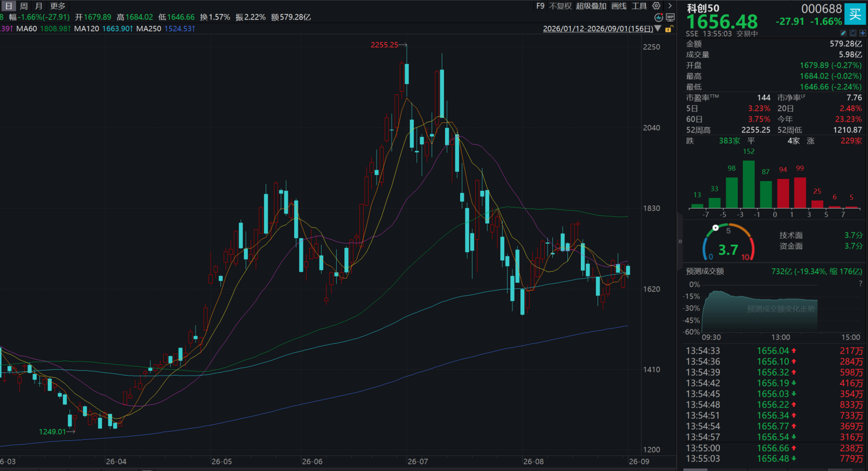Click the 跌 383家 decliners count

click(713, 141)
